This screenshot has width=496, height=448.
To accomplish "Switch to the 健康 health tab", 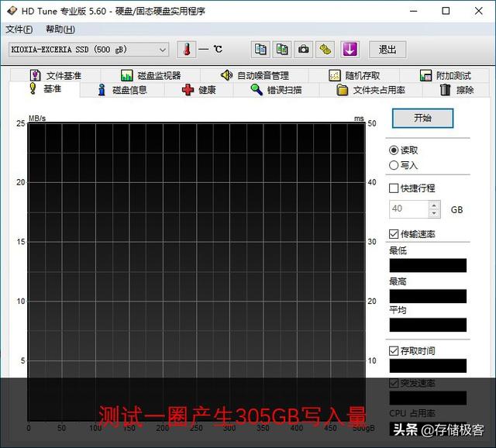I will click(x=199, y=90).
